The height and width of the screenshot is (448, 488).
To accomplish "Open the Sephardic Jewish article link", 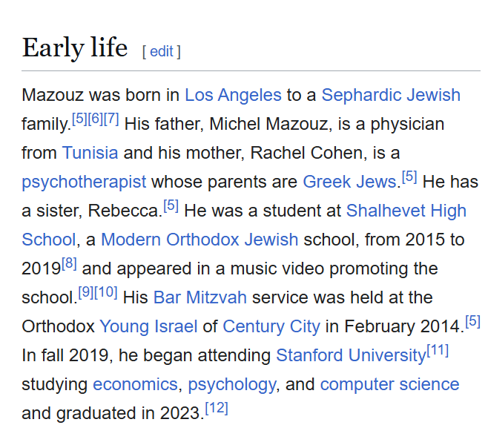I will coord(391,95).
